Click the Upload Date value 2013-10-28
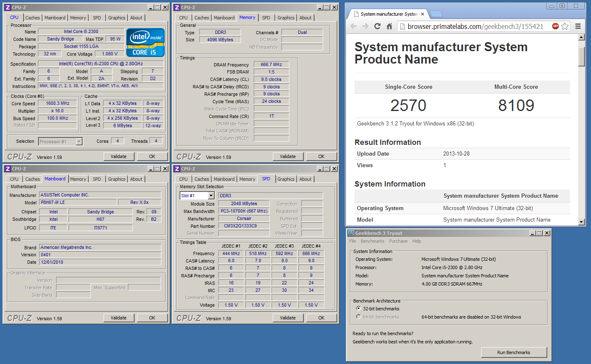Image resolution: width=591 pixels, height=364 pixels. 456,154
